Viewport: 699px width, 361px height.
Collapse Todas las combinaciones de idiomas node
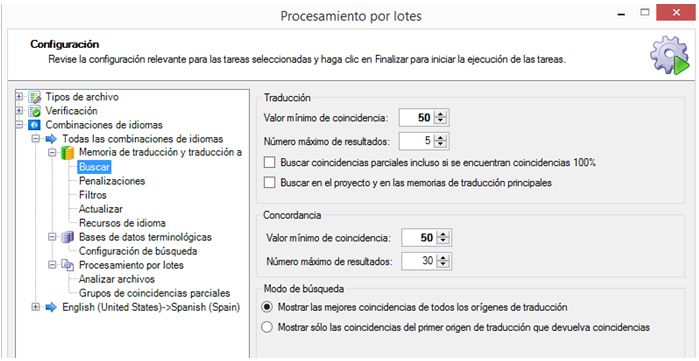36,139
